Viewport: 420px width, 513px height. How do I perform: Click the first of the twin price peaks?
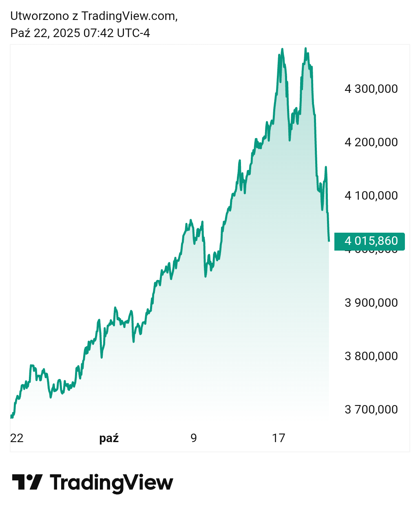(282, 49)
